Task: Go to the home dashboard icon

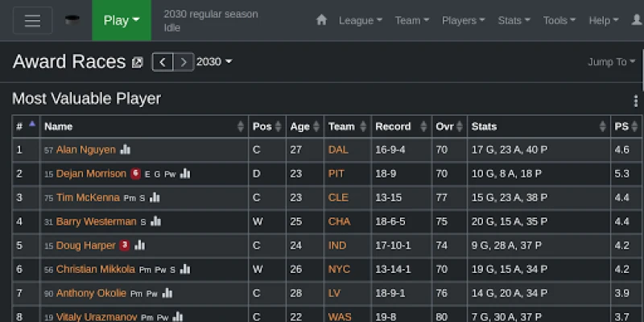Action: [x=321, y=19]
